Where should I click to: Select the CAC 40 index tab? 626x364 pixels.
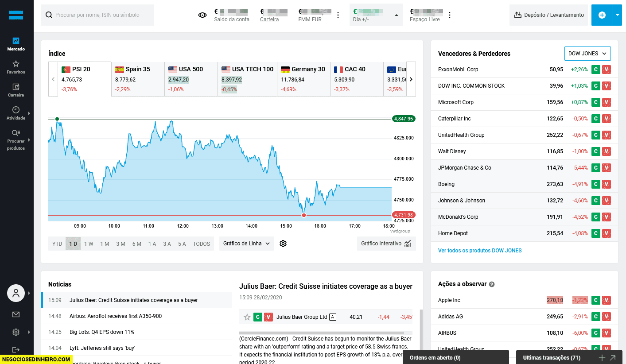(x=357, y=79)
